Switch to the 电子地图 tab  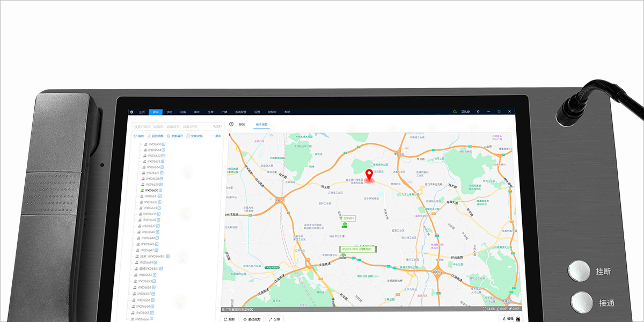(x=261, y=125)
